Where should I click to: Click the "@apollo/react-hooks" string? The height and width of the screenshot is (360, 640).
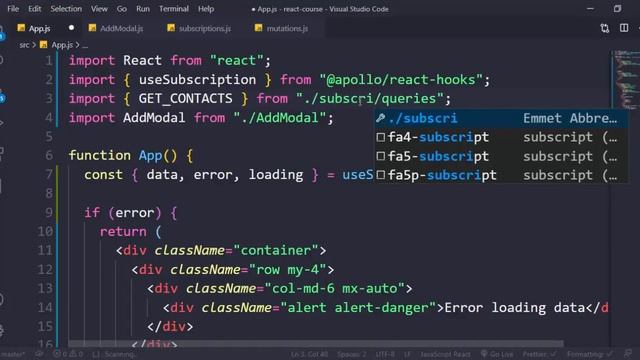tap(401, 80)
